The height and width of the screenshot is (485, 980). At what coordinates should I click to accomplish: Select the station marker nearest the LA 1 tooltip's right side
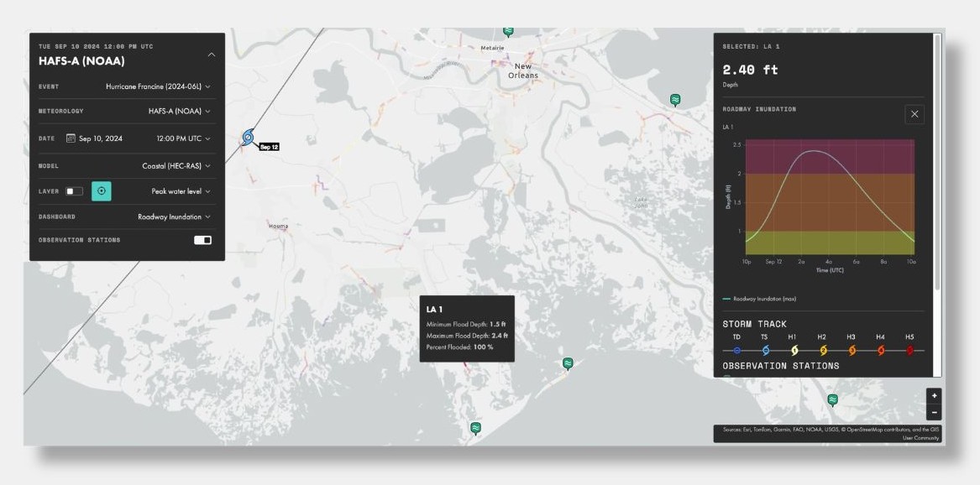568,363
